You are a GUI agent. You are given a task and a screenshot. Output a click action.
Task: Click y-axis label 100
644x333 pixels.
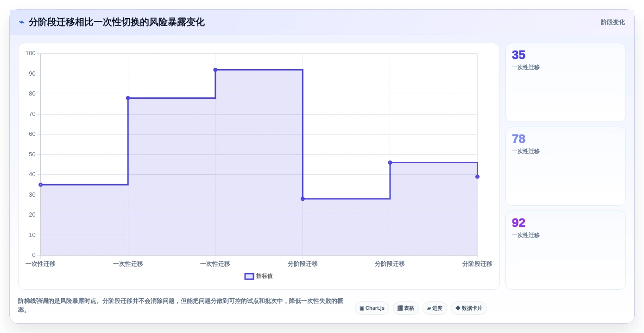31,53
